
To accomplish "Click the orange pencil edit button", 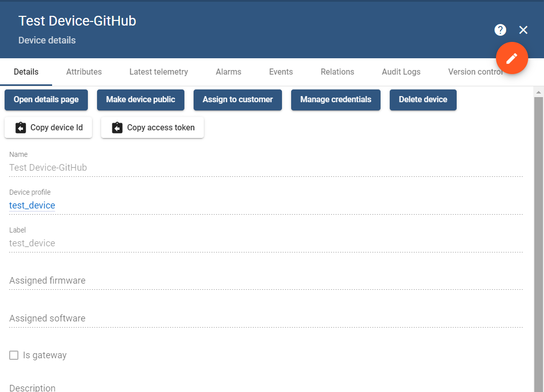I will (x=512, y=58).
